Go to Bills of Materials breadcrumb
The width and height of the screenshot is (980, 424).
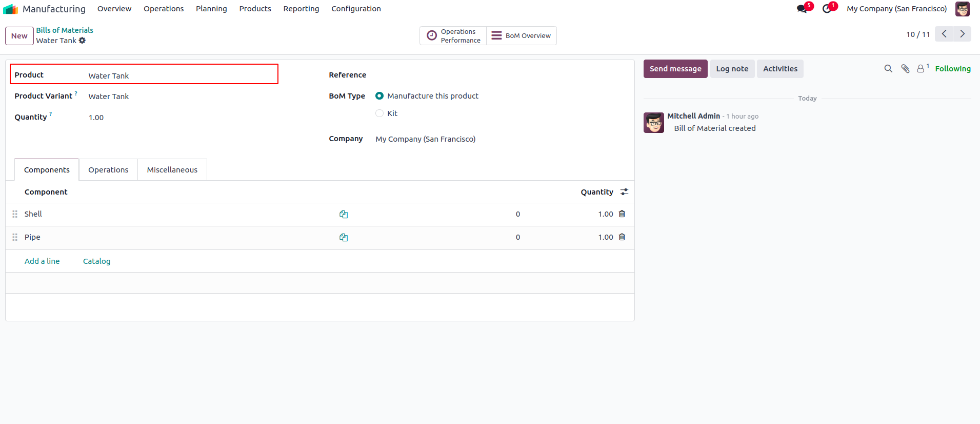point(65,30)
